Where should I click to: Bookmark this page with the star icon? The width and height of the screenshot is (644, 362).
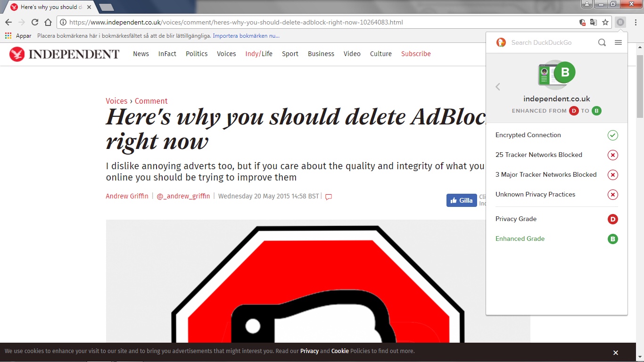click(x=605, y=22)
